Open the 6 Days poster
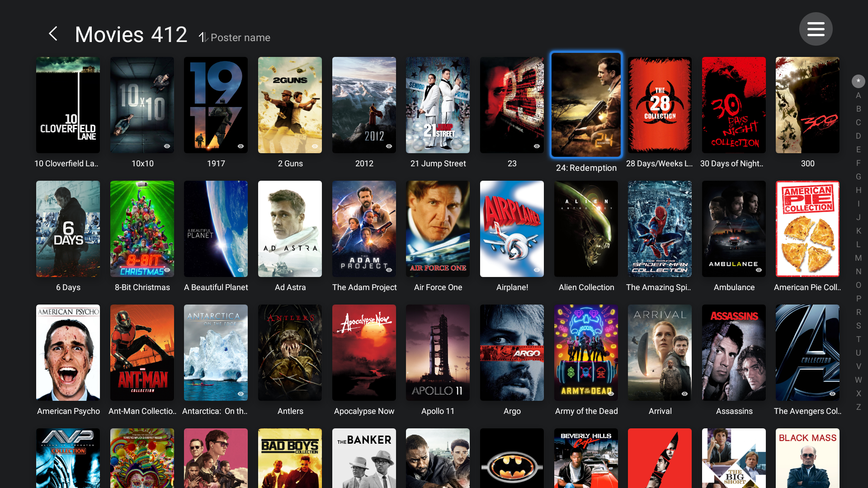868x488 pixels. [x=68, y=229]
